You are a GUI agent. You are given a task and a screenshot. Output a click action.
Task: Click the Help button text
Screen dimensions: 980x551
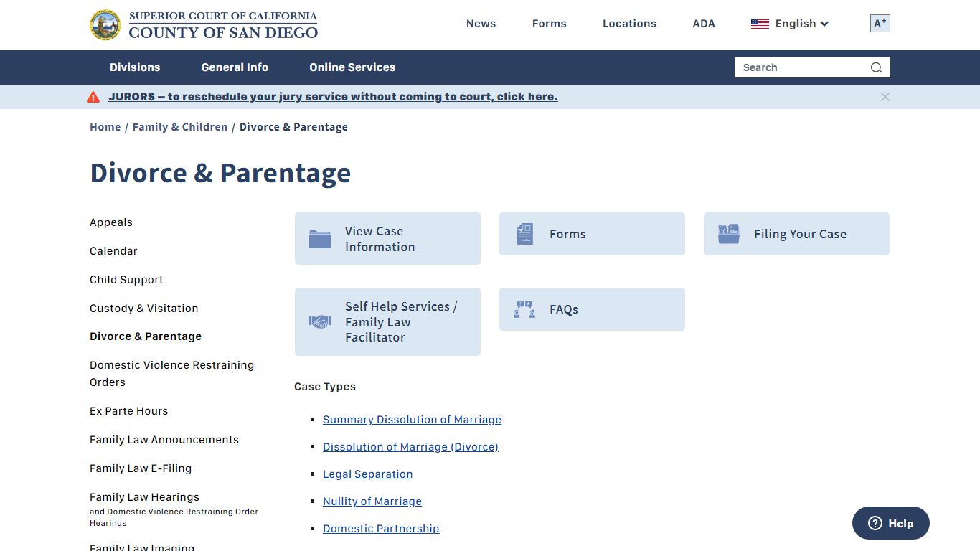click(x=901, y=524)
